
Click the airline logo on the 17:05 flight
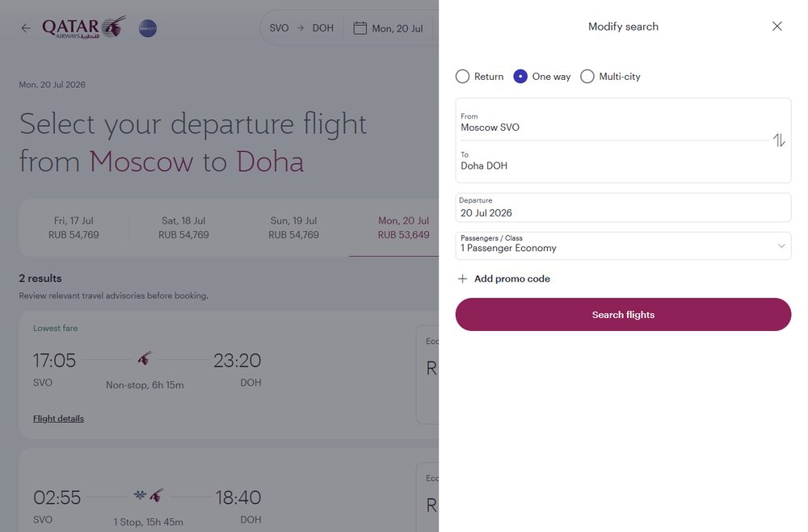coord(145,358)
